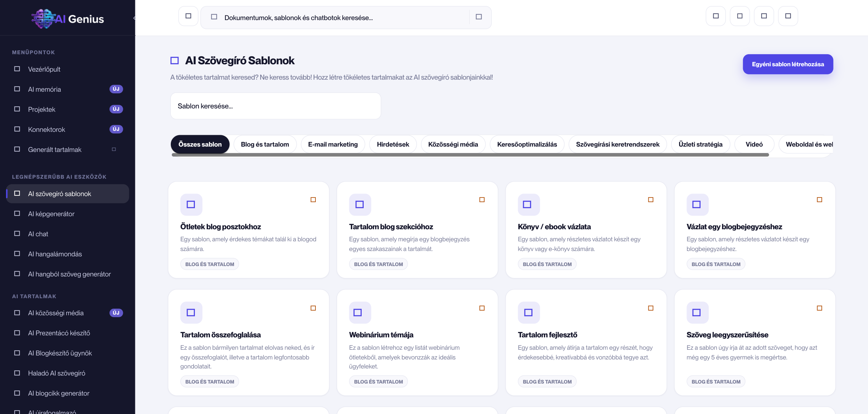868x414 pixels.
Task: Switch to the Keresőoptimalizálás tab
Action: click(x=527, y=144)
